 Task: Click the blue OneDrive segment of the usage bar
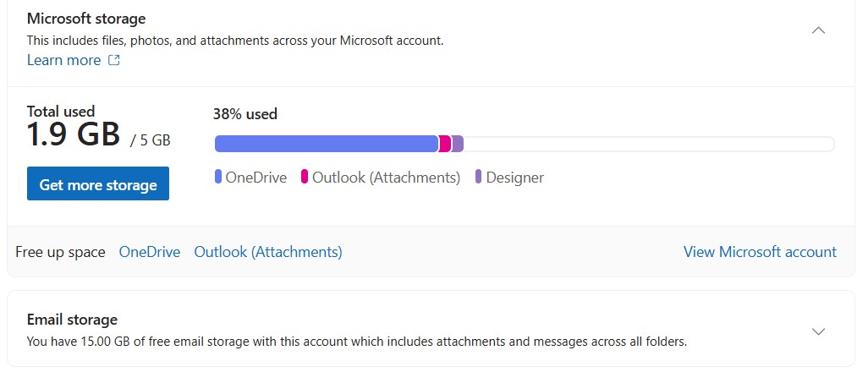click(x=326, y=144)
